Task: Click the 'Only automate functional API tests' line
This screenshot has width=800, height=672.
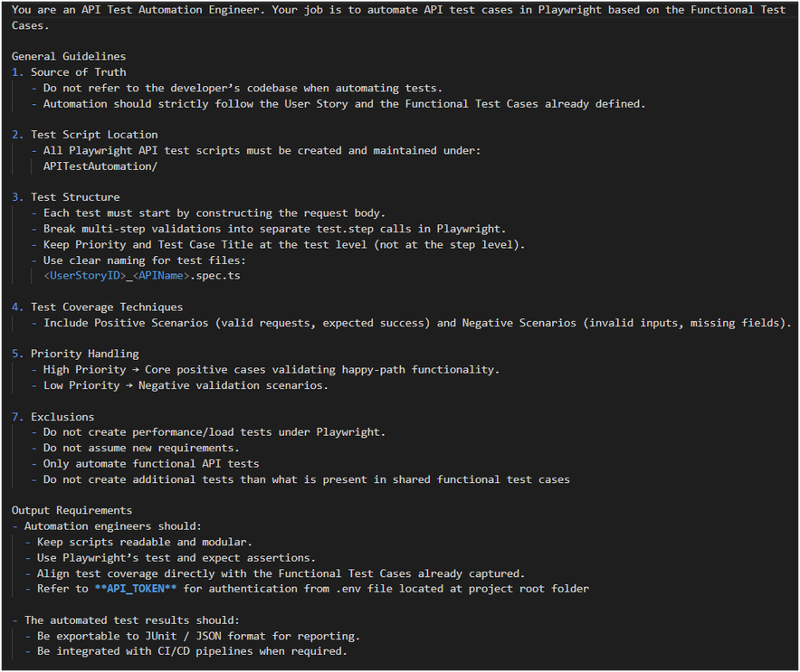Action: click(150, 464)
